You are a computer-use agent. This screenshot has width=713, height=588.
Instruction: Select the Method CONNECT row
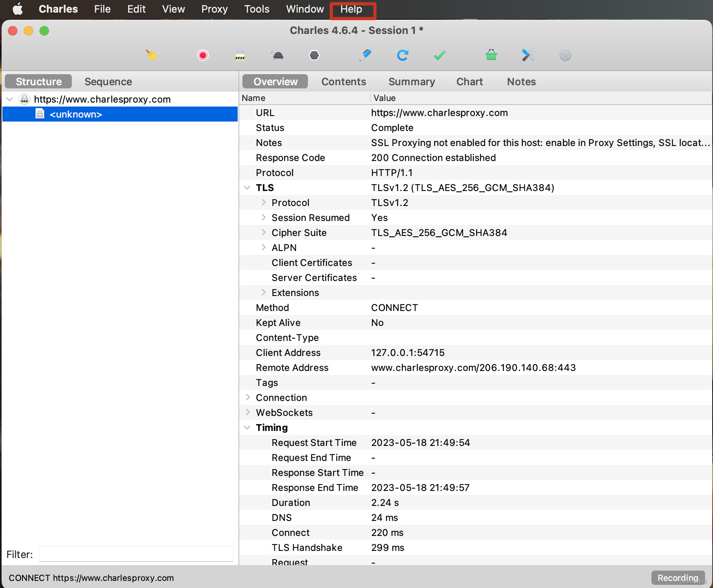[476, 307]
